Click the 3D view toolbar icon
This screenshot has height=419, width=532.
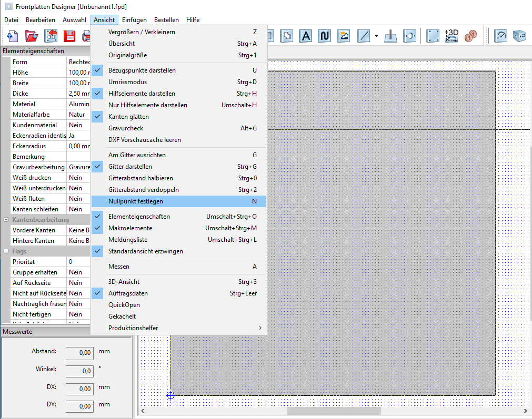[x=451, y=36]
